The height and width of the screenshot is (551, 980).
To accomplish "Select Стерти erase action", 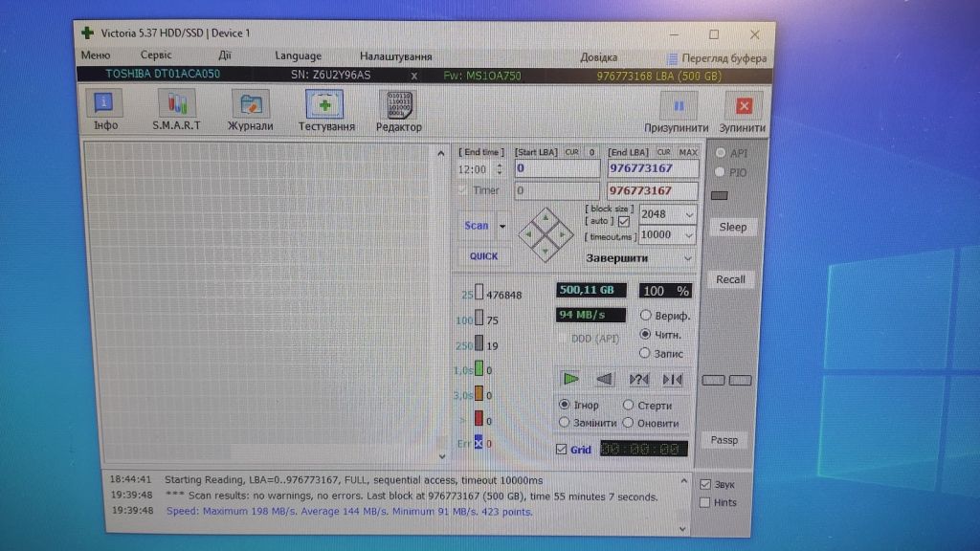I will click(628, 405).
